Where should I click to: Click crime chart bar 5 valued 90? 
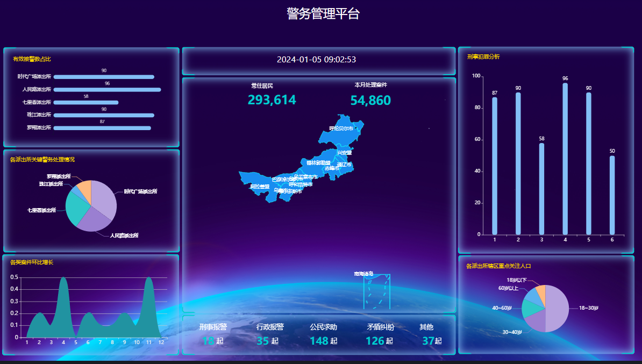coord(589,163)
